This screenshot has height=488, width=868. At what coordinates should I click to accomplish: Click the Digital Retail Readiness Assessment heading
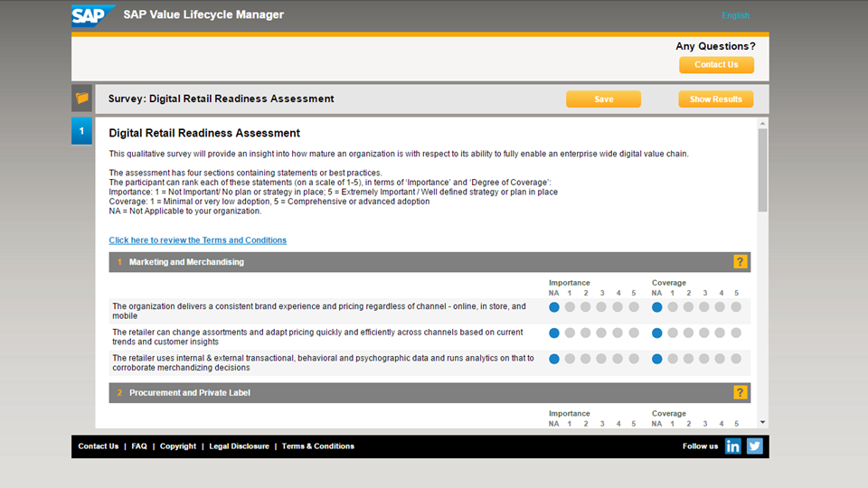tap(204, 134)
